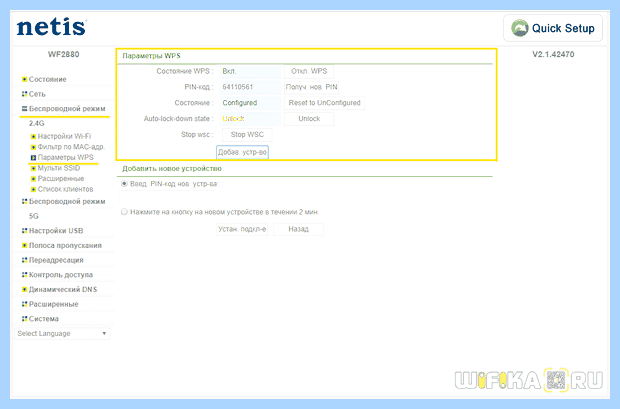Viewport: 620px width, 409px height.
Task: Click Получ. нов. PIN button
Action: (311, 87)
